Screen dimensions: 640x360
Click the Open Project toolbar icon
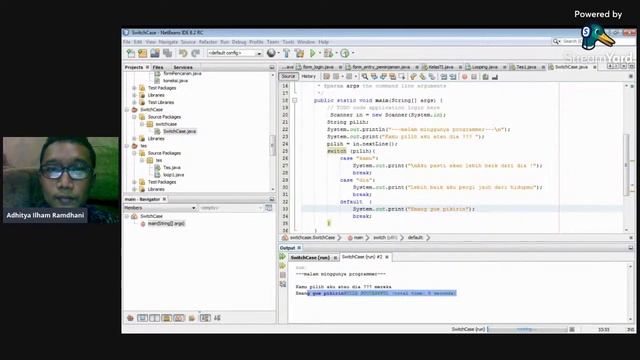coord(155,53)
